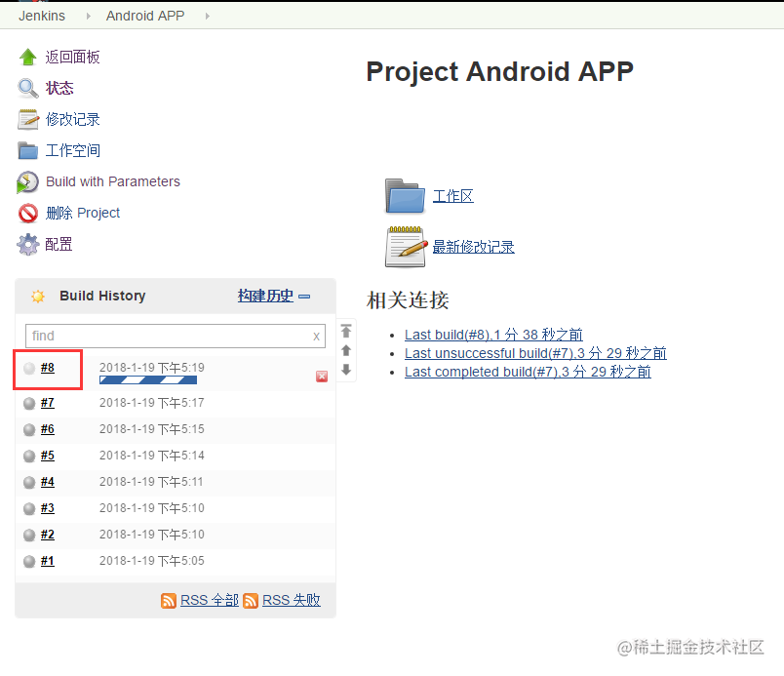Click the gear 配置 icon

point(28,245)
